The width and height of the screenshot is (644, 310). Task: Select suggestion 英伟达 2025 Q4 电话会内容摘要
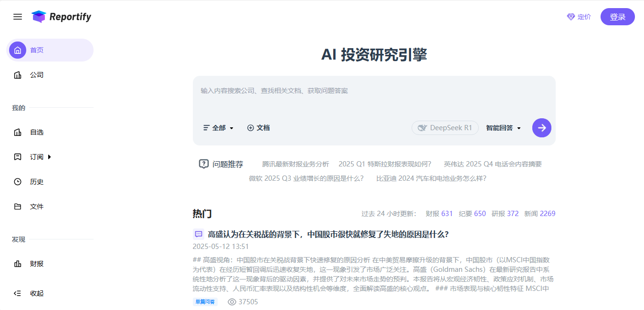coord(493,164)
